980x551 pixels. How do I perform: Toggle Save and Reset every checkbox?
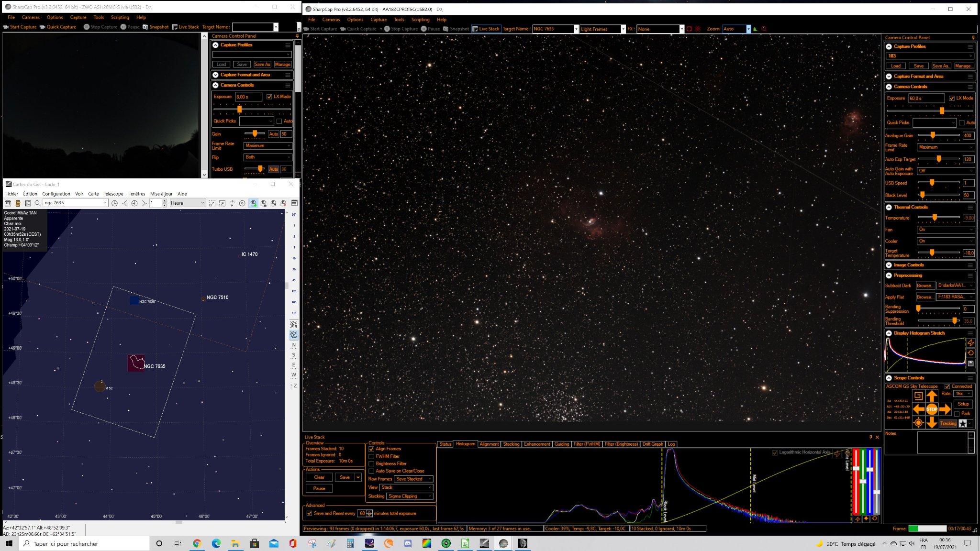[x=309, y=514]
